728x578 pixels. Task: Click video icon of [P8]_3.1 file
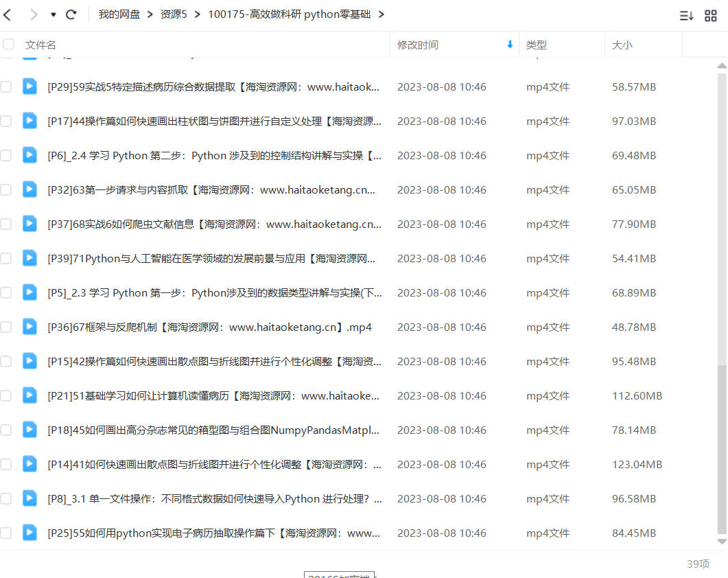30,498
